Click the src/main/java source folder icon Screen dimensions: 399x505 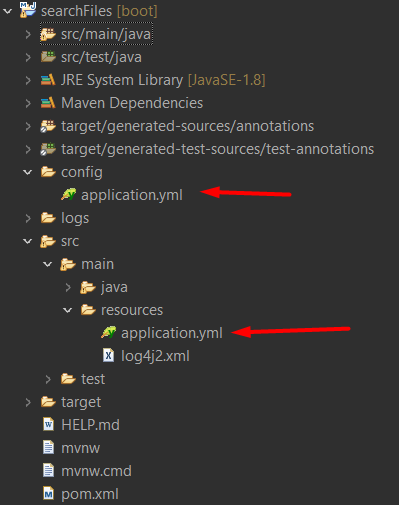[48, 34]
